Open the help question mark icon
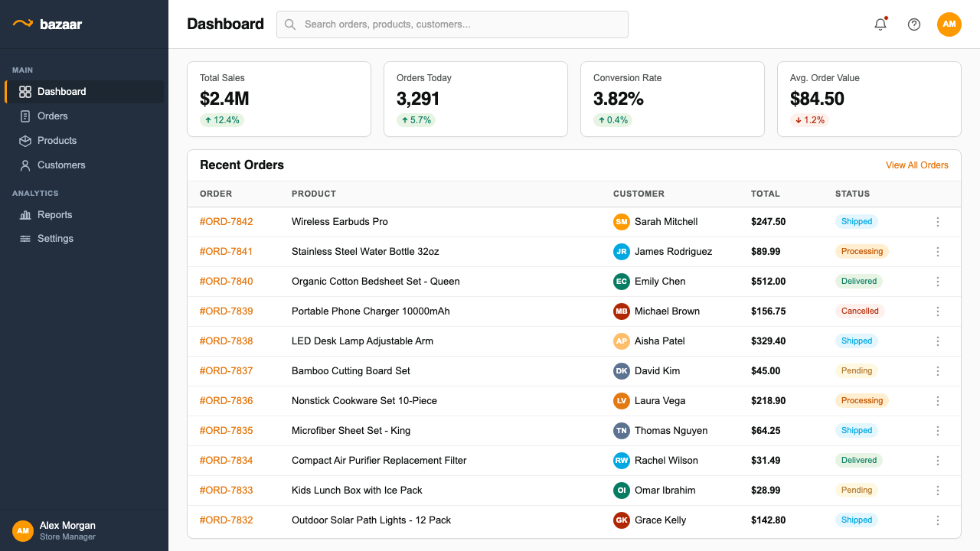This screenshot has width=980, height=551. coord(914,24)
